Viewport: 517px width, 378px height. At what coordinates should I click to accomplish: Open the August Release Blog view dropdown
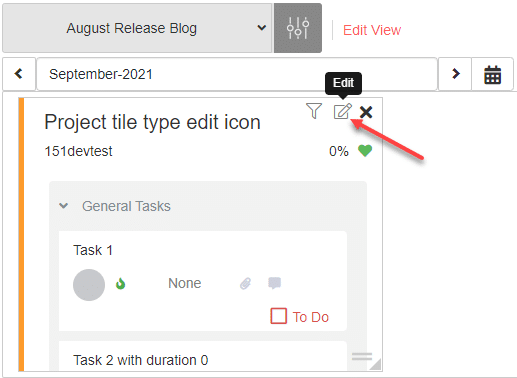[x=137, y=28]
